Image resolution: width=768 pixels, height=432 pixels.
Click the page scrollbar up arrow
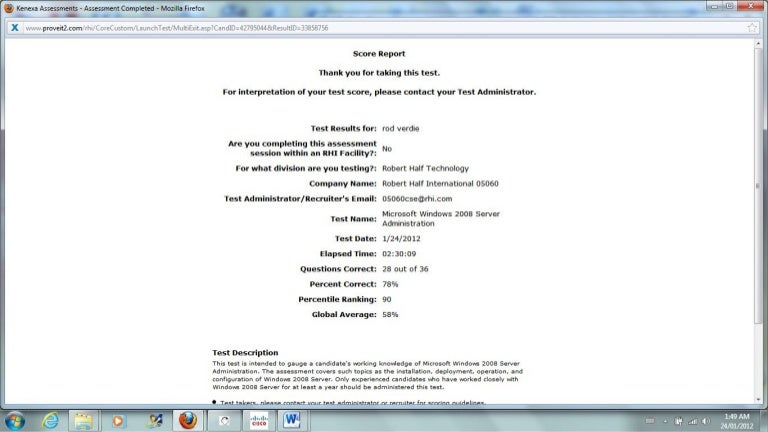(x=758, y=44)
